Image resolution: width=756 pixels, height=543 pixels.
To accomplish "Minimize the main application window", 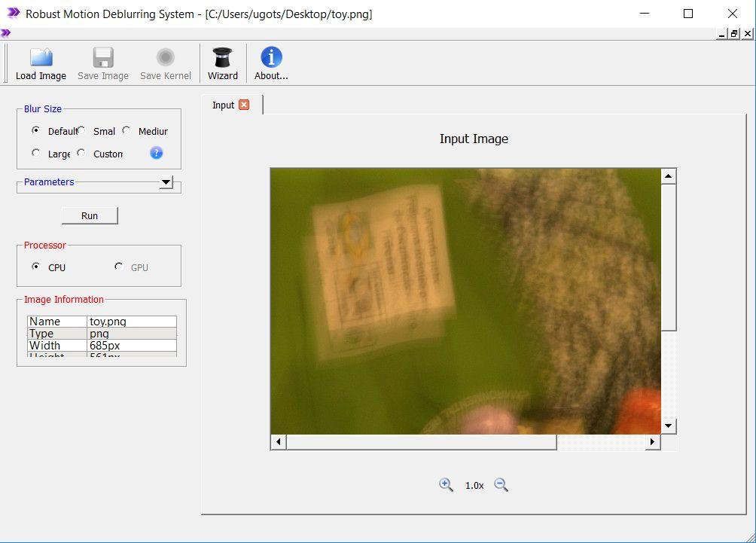I will 644,14.
